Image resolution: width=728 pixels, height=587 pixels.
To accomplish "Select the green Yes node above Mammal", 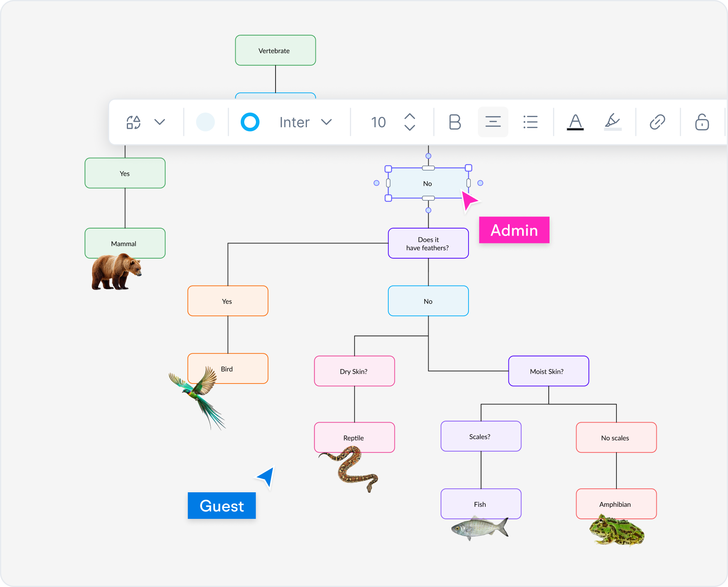I will [125, 173].
